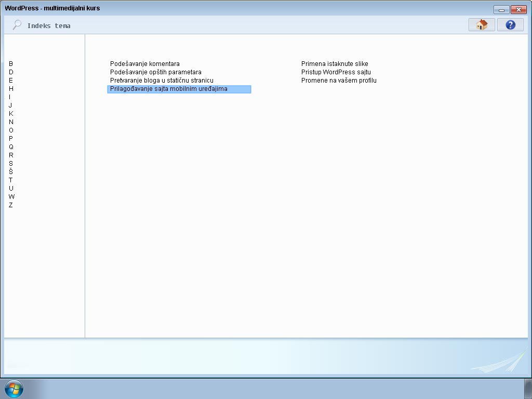
Task: Open topic 'Pristup WordPress sajtu'
Action: (336, 72)
